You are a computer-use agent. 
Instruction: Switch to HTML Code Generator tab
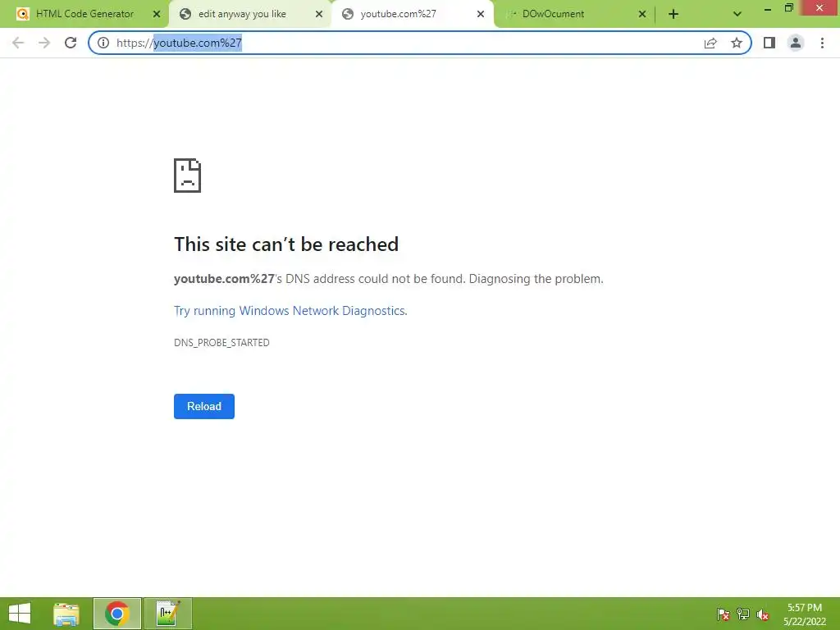coord(84,14)
